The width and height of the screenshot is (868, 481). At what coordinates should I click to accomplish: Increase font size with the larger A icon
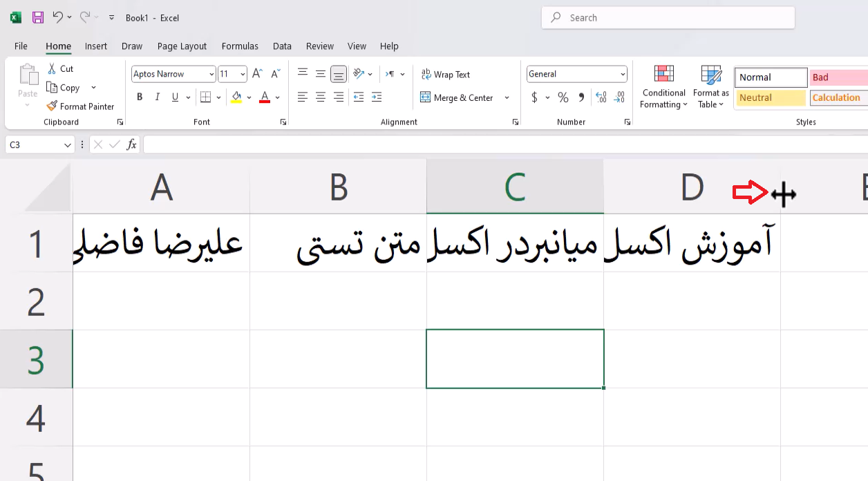257,74
